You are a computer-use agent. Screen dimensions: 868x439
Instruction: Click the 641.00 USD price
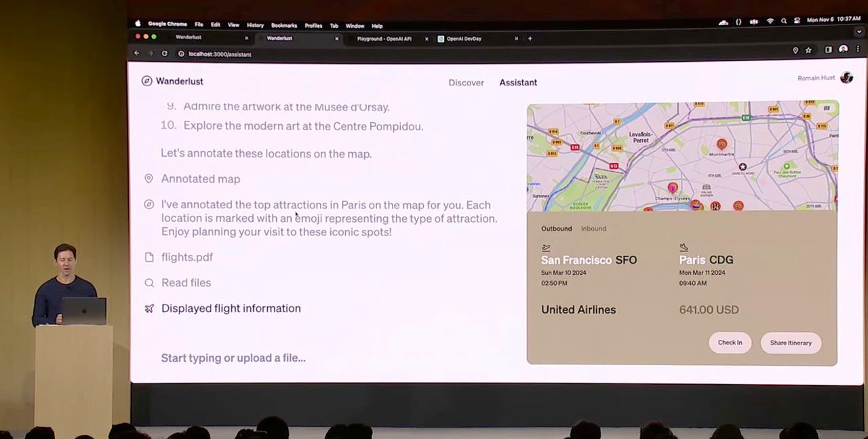[709, 309]
